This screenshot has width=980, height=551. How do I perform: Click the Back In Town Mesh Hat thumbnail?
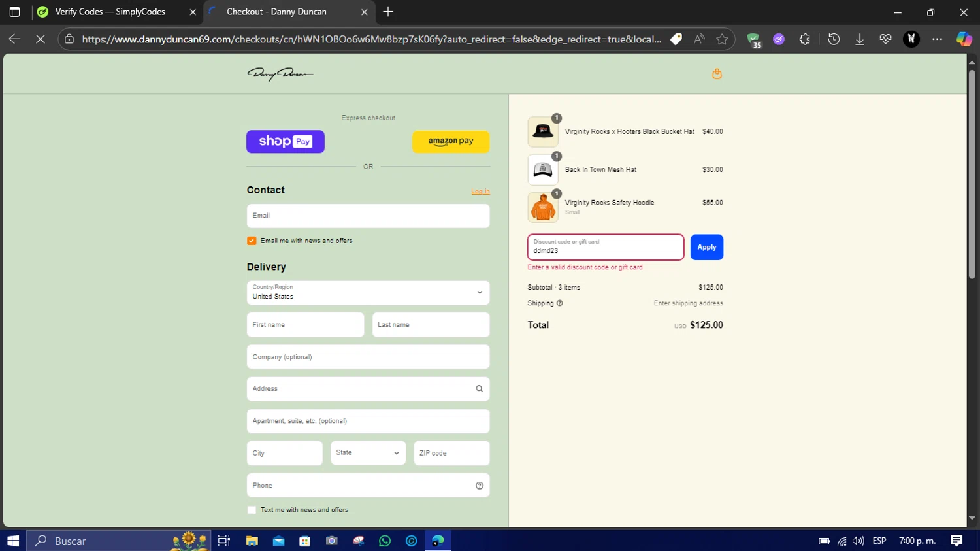543,170
